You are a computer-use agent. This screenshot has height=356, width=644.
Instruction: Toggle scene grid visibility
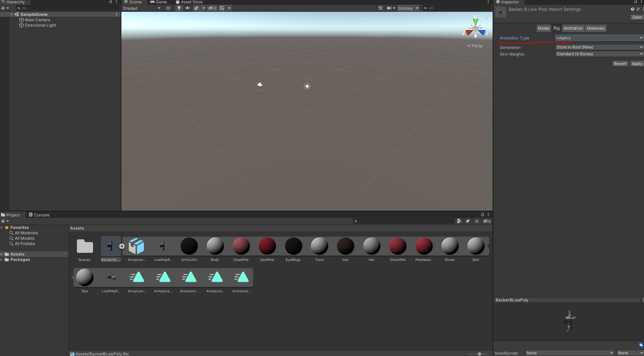(222, 8)
